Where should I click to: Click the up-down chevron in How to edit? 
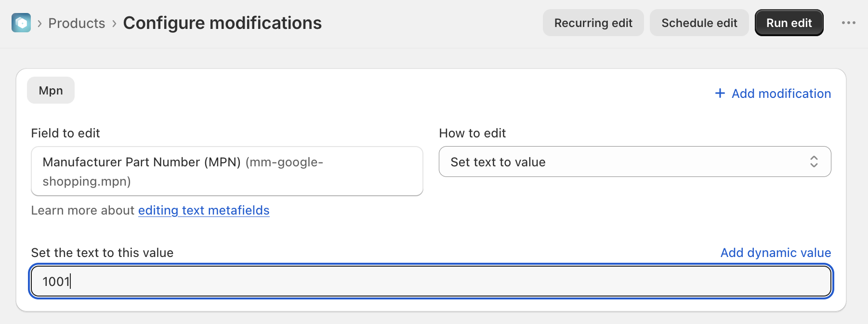814,162
